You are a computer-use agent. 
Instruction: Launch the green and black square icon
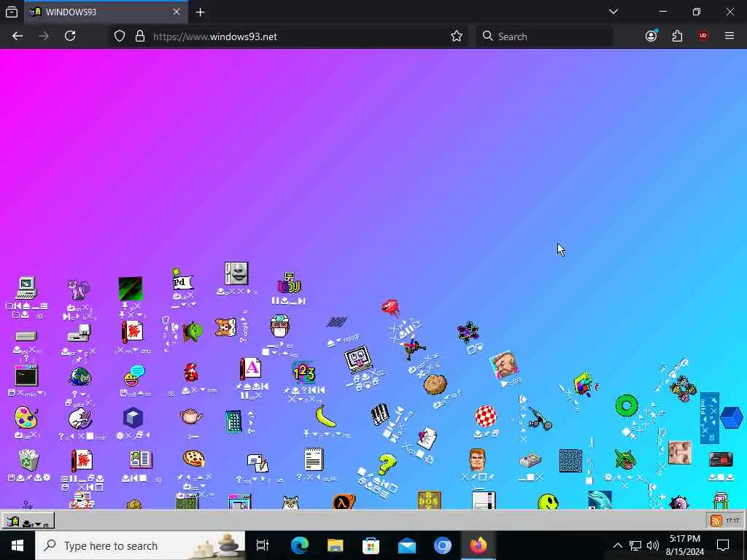click(x=131, y=289)
